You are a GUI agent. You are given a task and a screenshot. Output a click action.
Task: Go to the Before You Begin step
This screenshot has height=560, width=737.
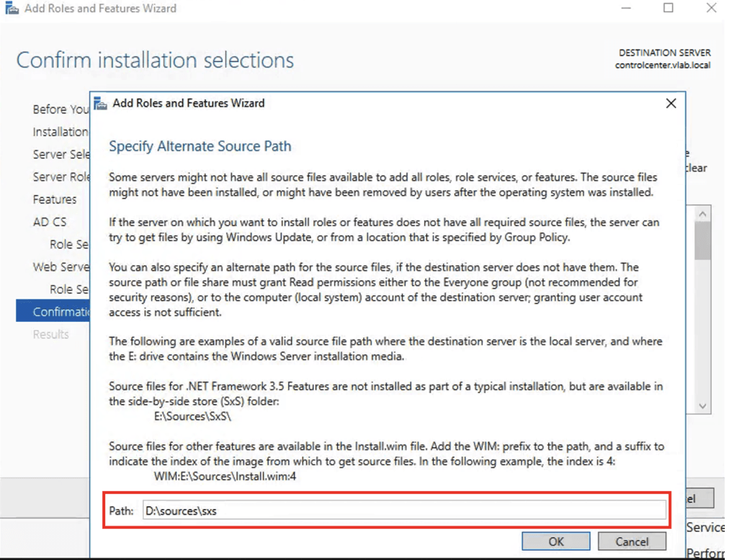point(61,109)
